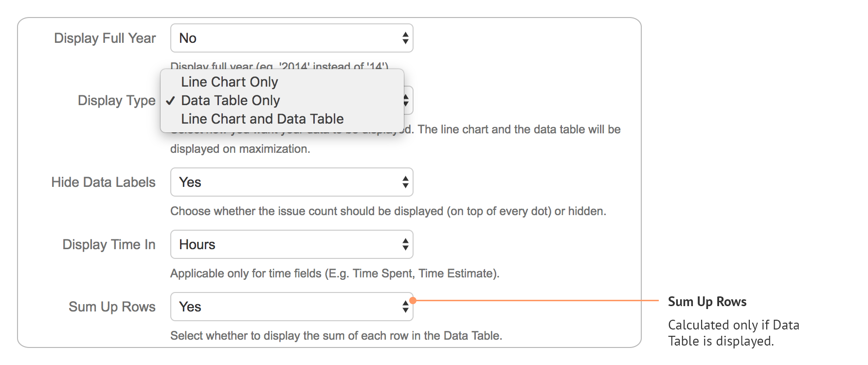
Task: Click the checkmark beside Data Table Only
Action: tap(170, 100)
